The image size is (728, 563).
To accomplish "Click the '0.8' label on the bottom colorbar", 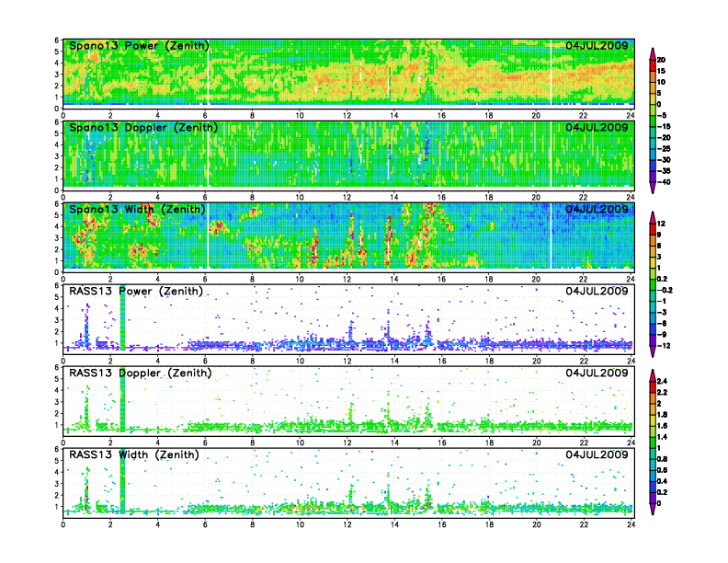I will pyautogui.click(x=662, y=459).
